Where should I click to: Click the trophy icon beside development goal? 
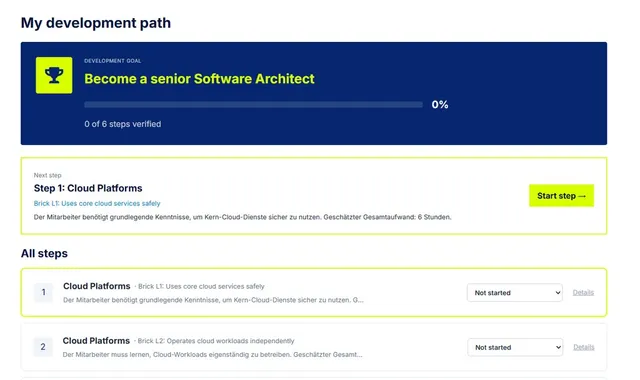[x=54, y=75]
